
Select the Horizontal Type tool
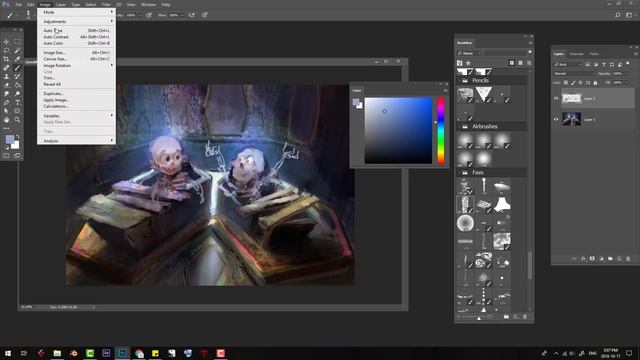17,102
